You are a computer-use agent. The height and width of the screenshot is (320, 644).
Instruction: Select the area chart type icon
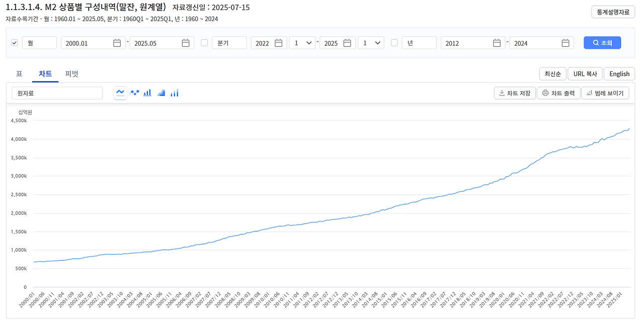[161, 93]
